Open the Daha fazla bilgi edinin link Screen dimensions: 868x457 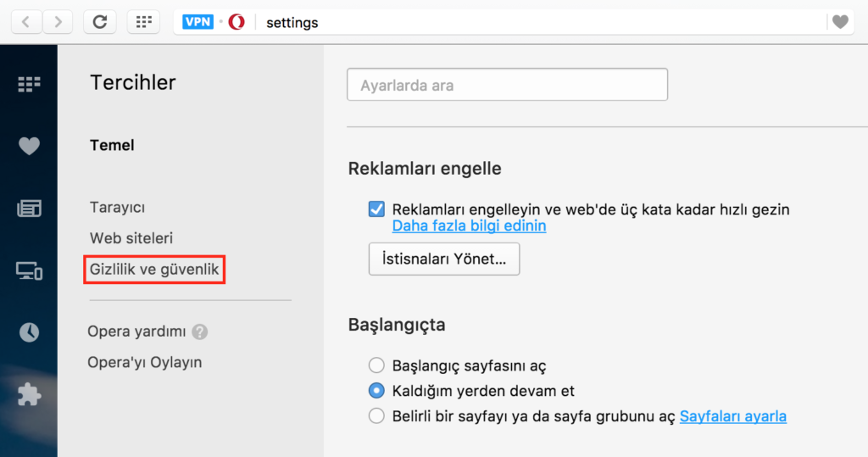pos(469,226)
